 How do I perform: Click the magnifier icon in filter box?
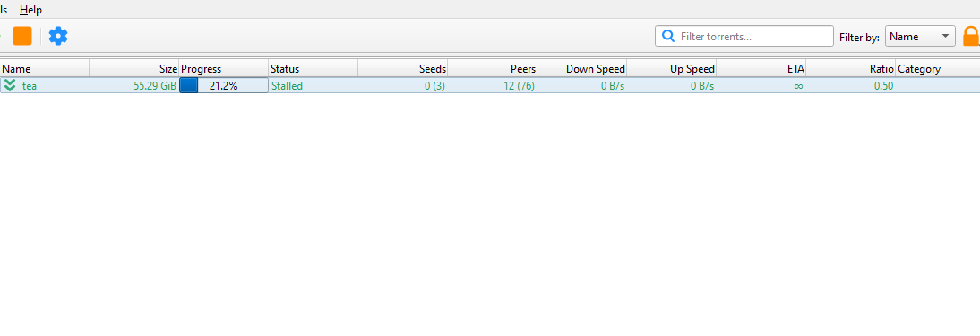click(x=668, y=37)
